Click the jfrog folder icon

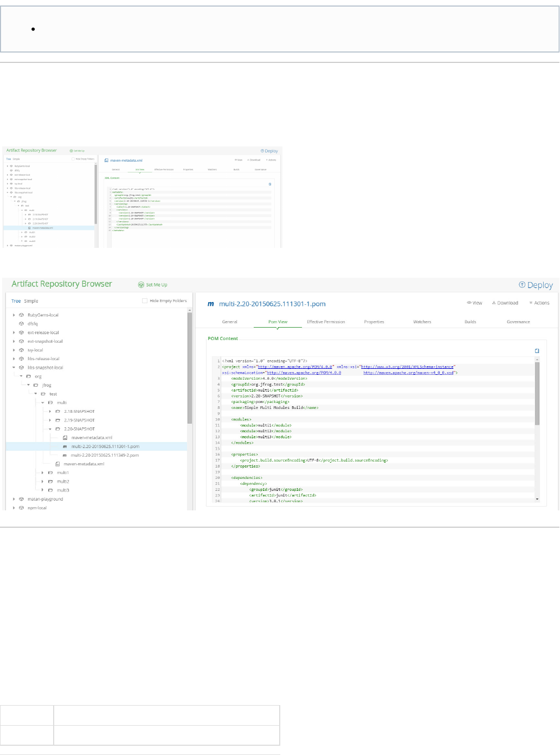click(x=36, y=385)
